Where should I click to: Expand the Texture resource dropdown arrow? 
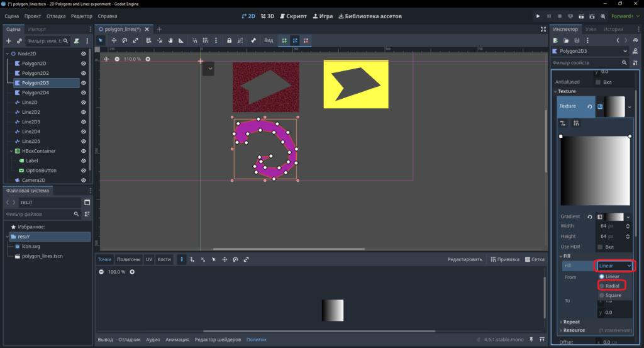629,107
